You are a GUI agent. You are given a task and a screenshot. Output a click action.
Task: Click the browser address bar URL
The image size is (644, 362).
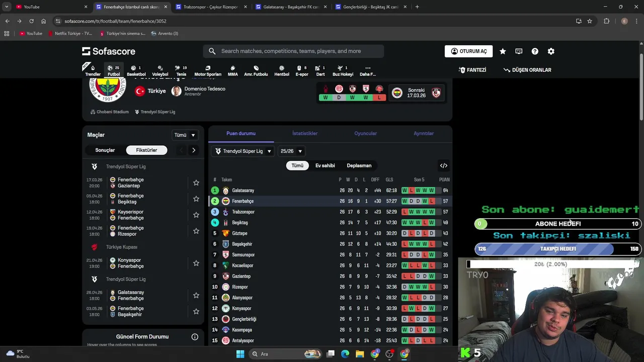[115, 21]
